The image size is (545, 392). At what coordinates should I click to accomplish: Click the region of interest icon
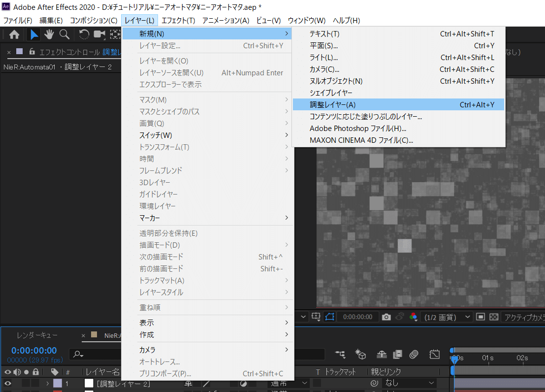click(481, 317)
